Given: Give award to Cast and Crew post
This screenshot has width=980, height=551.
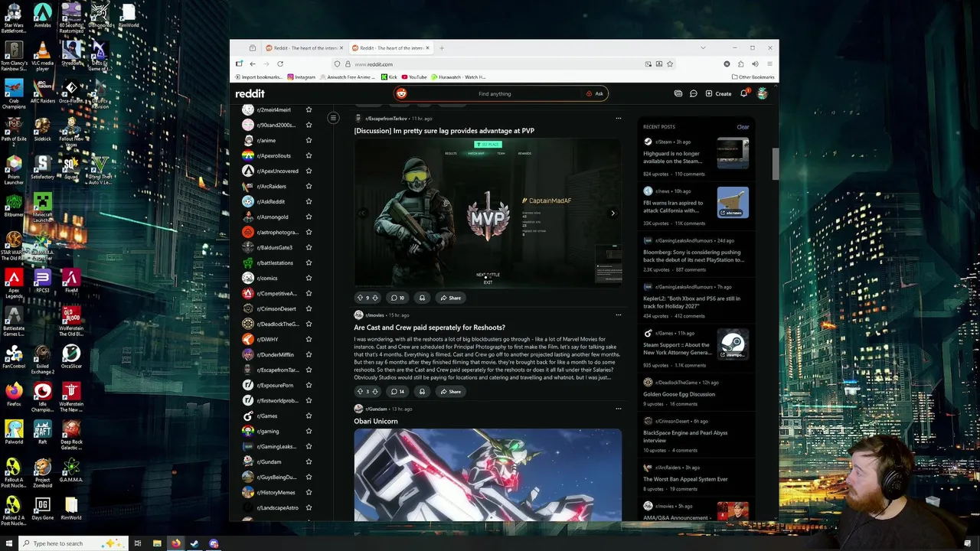Looking at the screenshot, I should pos(422,391).
